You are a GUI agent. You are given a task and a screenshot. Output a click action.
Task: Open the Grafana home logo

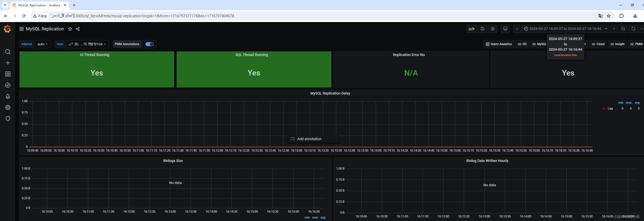coord(7,29)
